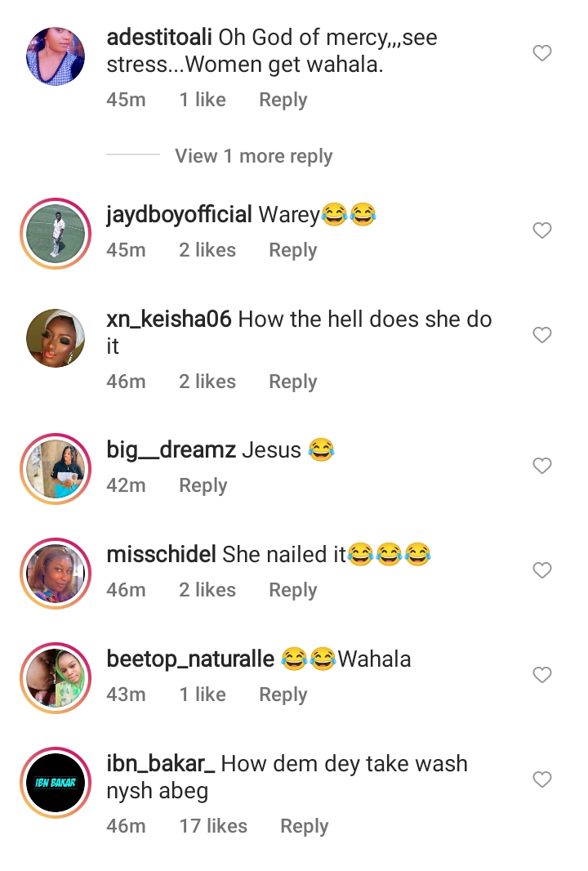Open misschidel username profile link
The width and height of the screenshot is (588, 871).
(161, 554)
